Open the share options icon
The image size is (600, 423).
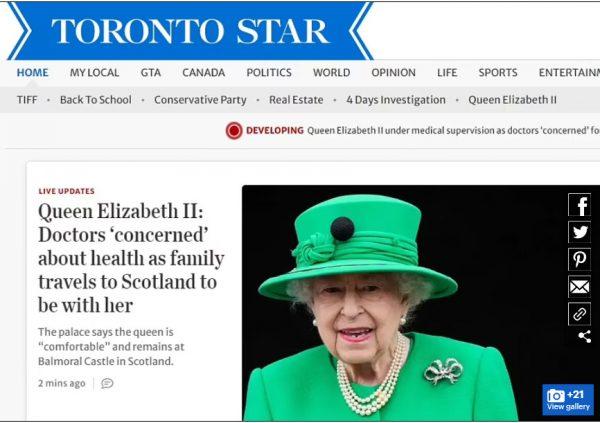click(x=584, y=337)
